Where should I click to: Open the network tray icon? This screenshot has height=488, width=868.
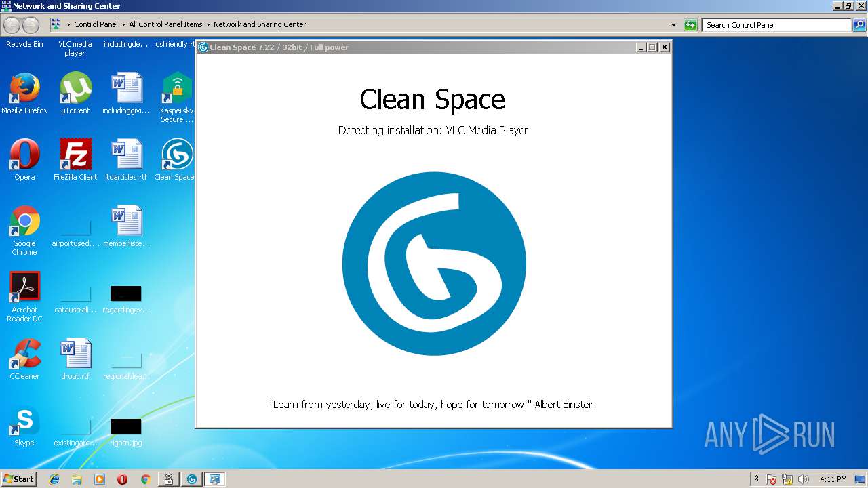[x=787, y=479]
